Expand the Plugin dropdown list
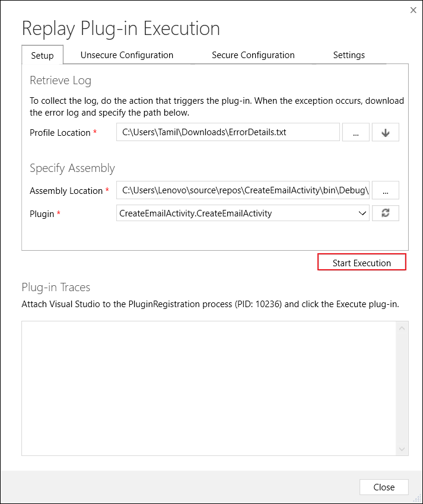Viewport: 423px width, 504px height. point(362,213)
